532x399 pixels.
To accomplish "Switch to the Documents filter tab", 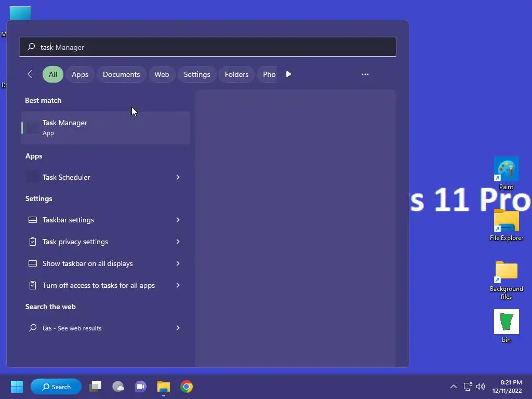I will (121, 74).
